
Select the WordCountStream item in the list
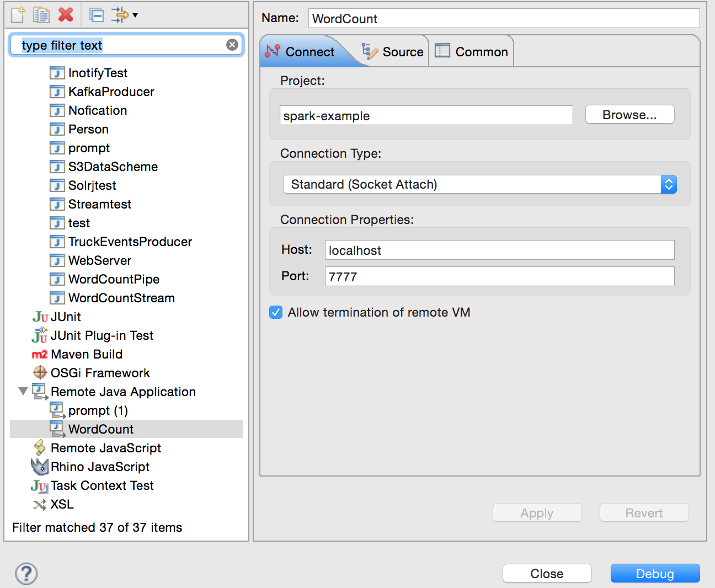click(x=121, y=298)
